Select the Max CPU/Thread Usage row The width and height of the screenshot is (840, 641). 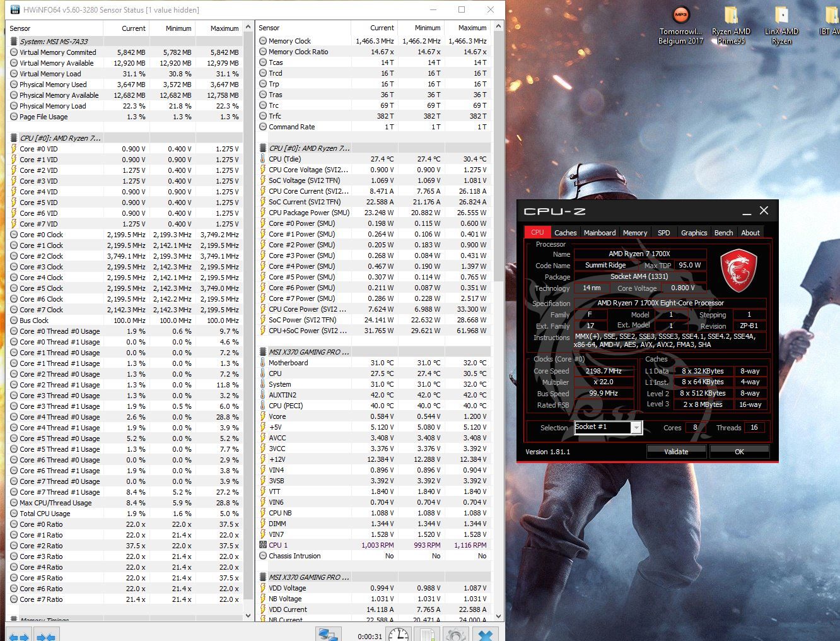pos(124,503)
